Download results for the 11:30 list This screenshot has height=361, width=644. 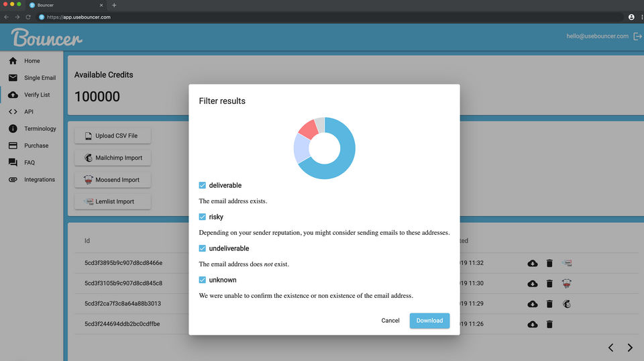coord(532,284)
